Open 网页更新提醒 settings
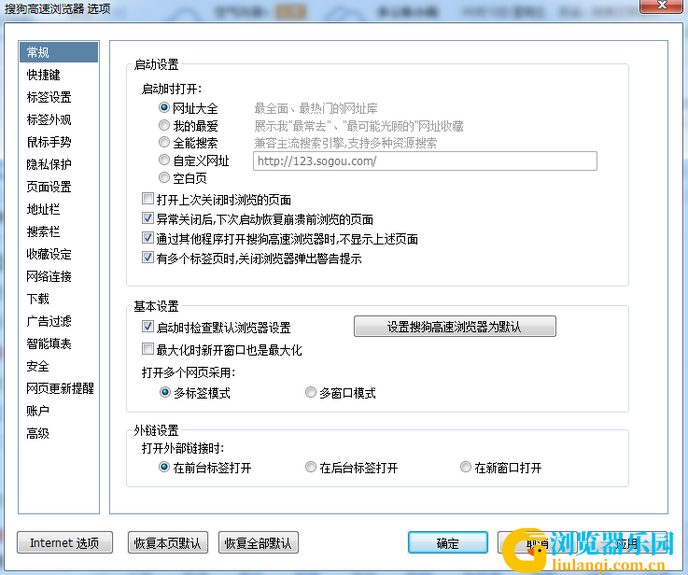The height and width of the screenshot is (575, 688). click(x=60, y=388)
